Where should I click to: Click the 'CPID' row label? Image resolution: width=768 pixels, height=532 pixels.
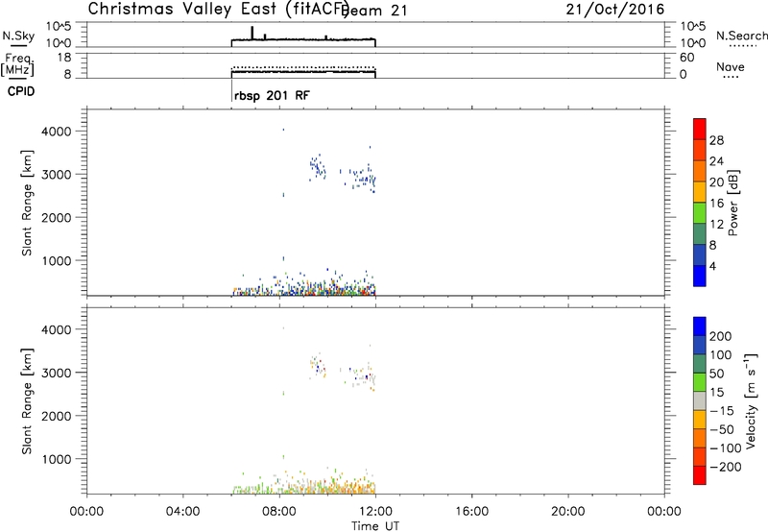pyautogui.click(x=21, y=91)
